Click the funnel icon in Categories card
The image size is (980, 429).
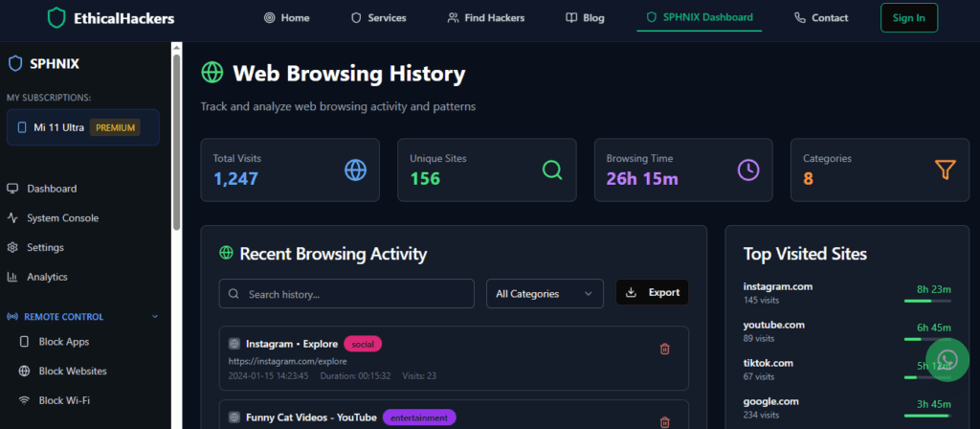pyautogui.click(x=946, y=169)
